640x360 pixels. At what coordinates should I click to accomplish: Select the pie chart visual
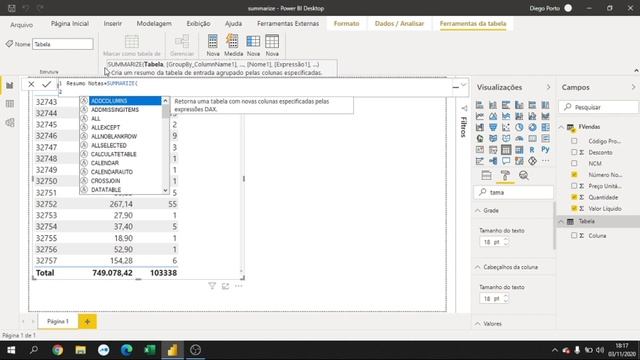(519, 127)
